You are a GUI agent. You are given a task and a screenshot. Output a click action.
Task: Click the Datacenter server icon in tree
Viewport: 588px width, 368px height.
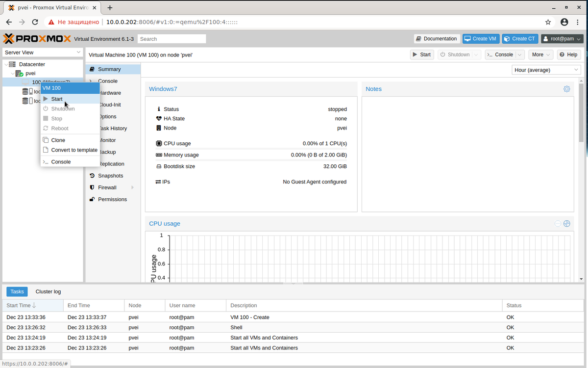(x=12, y=64)
